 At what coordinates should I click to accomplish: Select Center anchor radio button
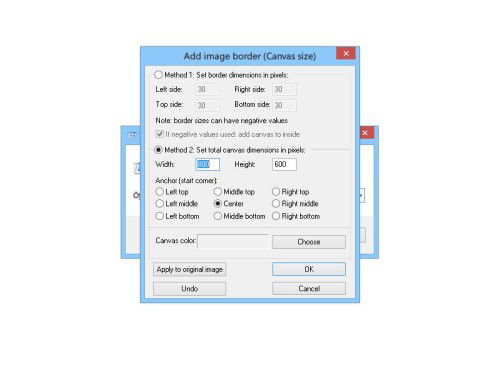[x=218, y=203]
